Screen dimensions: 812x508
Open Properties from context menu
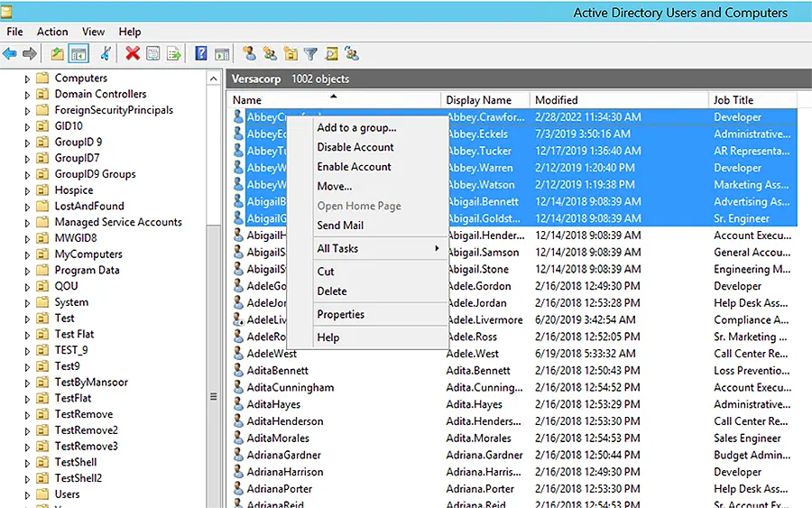(340, 314)
